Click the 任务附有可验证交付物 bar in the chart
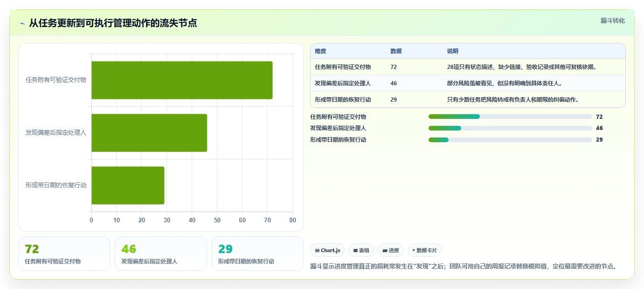This screenshot has height=289, width=644. (x=182, y=80)
